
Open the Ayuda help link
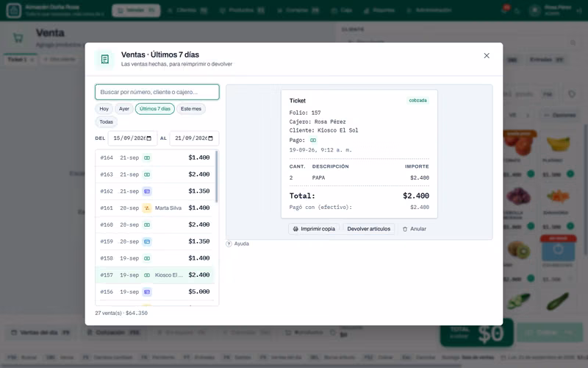coord(237,244)
